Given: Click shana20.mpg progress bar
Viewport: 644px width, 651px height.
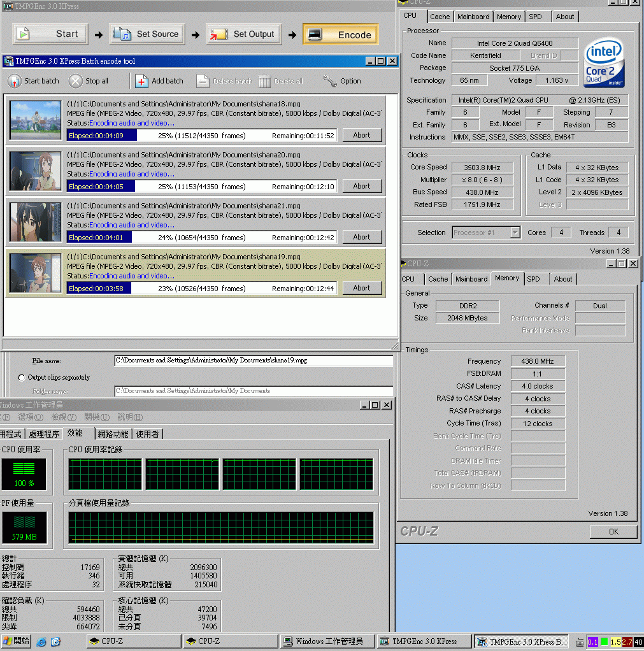Looking at the screenshot, I should 202,187.
